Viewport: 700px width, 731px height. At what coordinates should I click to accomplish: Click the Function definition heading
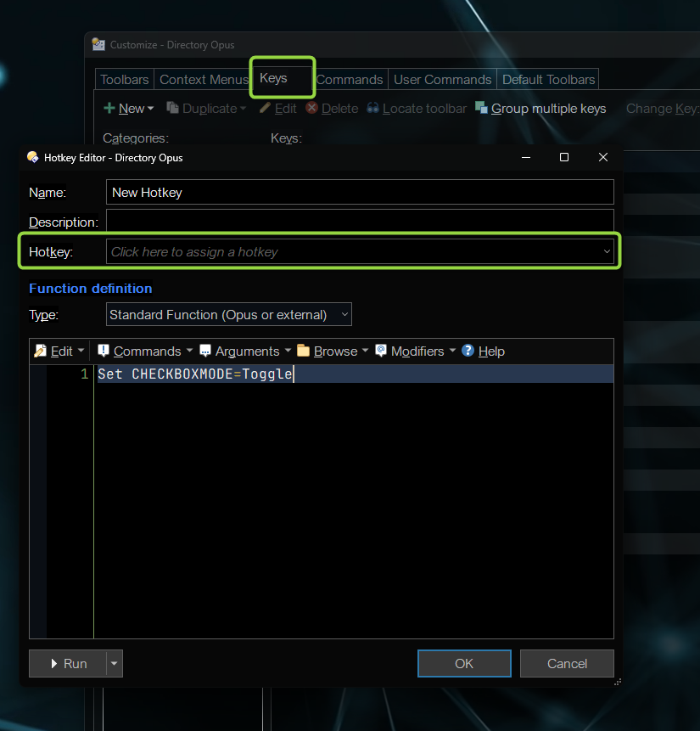click(x=91, y=288)
